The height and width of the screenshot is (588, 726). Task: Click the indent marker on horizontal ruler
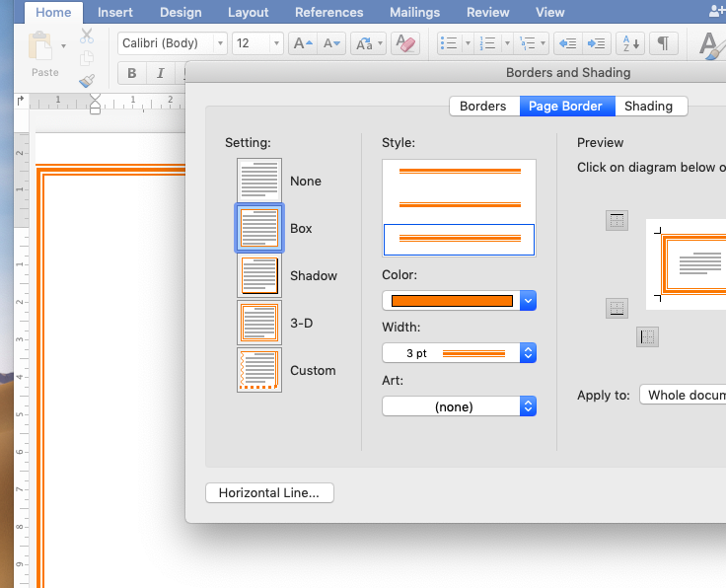[95, 104]
